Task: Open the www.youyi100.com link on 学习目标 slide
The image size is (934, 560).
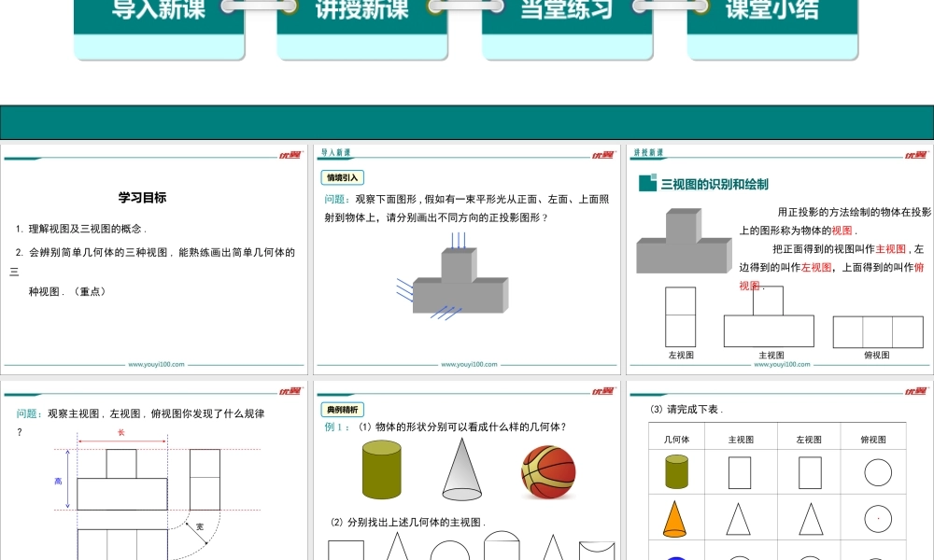Action: [156, 365]
